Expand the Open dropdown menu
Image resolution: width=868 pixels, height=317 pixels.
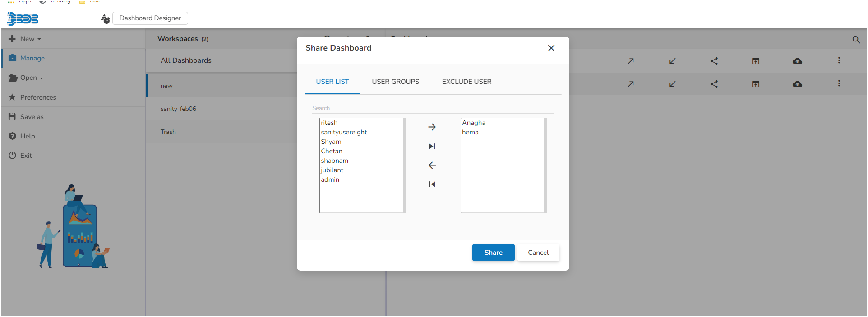(32, 78)
